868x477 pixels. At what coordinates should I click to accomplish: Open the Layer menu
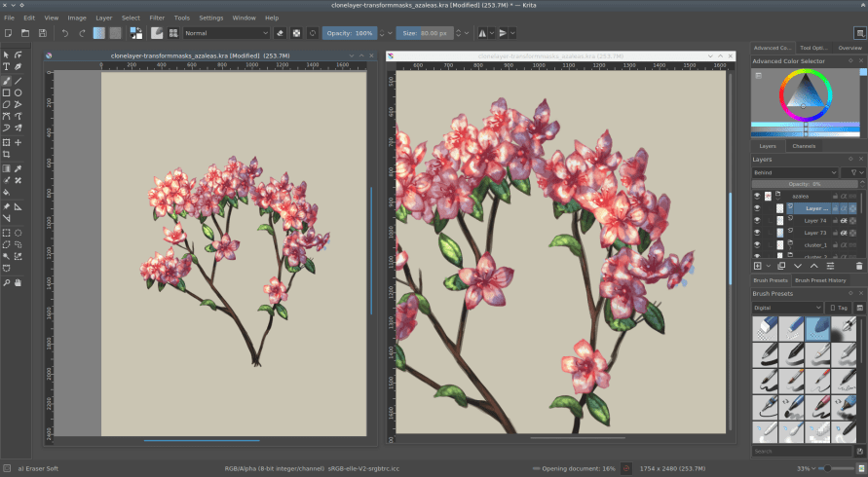coord(103,18)
